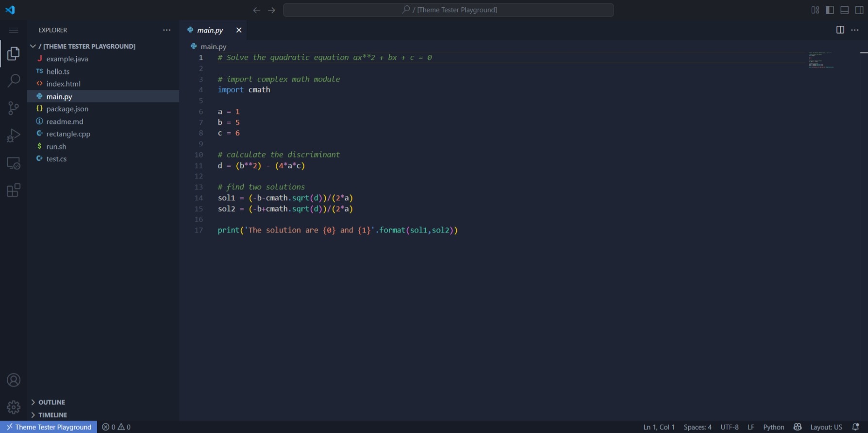Change keyboard Layout: US status item

(826, 427)
